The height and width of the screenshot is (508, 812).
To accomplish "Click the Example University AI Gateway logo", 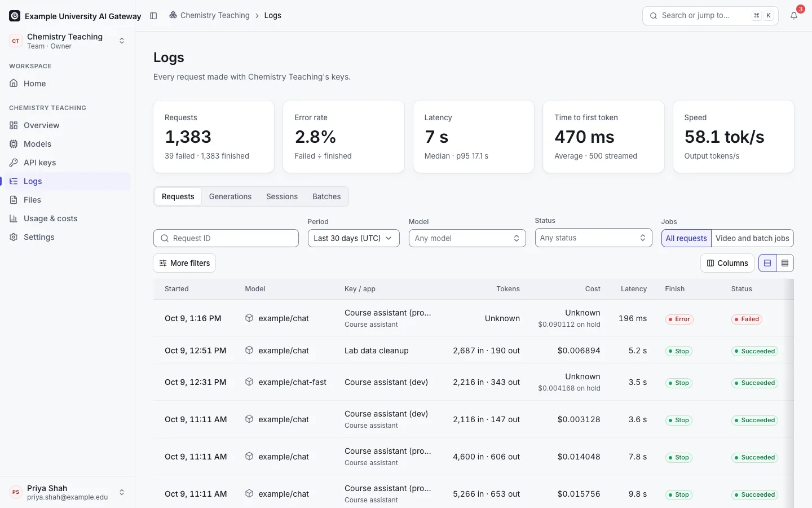I will pos(15,16).
